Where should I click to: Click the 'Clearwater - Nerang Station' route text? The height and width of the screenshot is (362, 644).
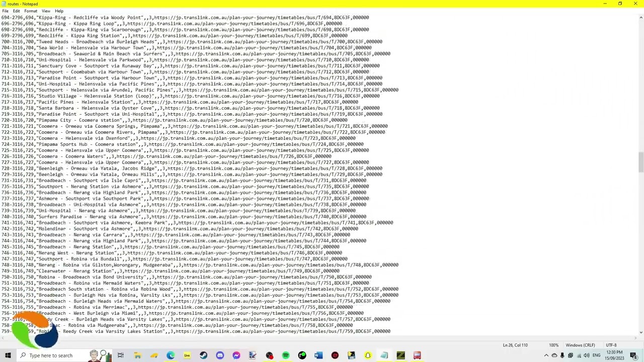pos(75,271)
